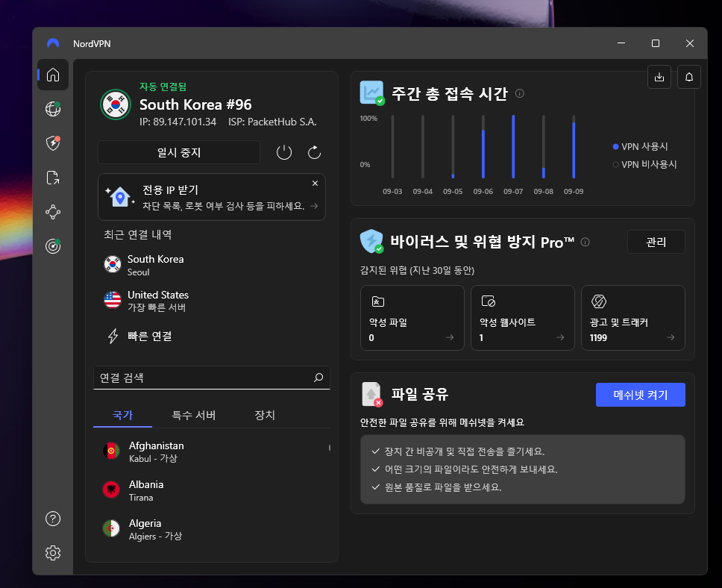Screen dimensions: 722x588
Task: Click the quick connect lightning icon
Action: (113, 337)
